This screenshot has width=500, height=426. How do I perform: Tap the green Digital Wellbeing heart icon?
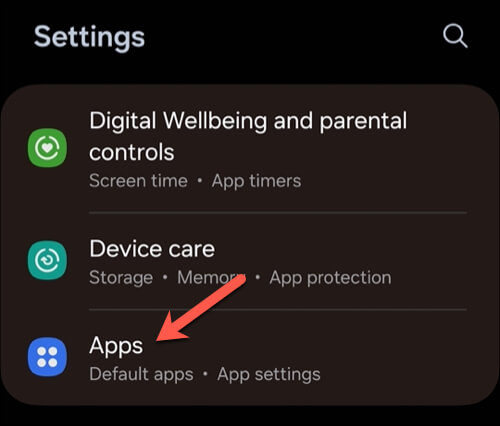pyautogui.click(x=47, y=147)
